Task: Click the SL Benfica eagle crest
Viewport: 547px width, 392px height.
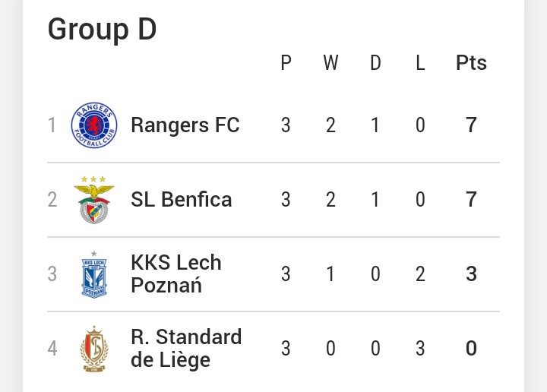Action: coord(94,200)
